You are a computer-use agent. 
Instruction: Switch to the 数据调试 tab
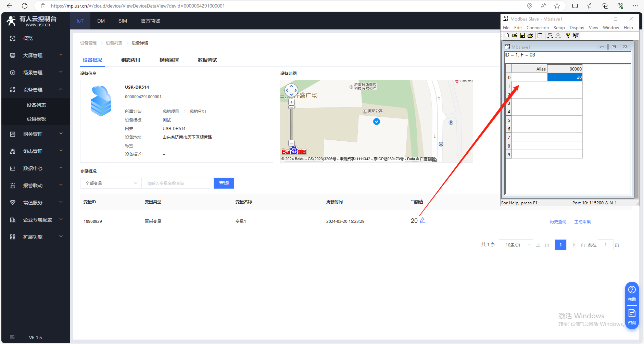click(x=207, y=60)
